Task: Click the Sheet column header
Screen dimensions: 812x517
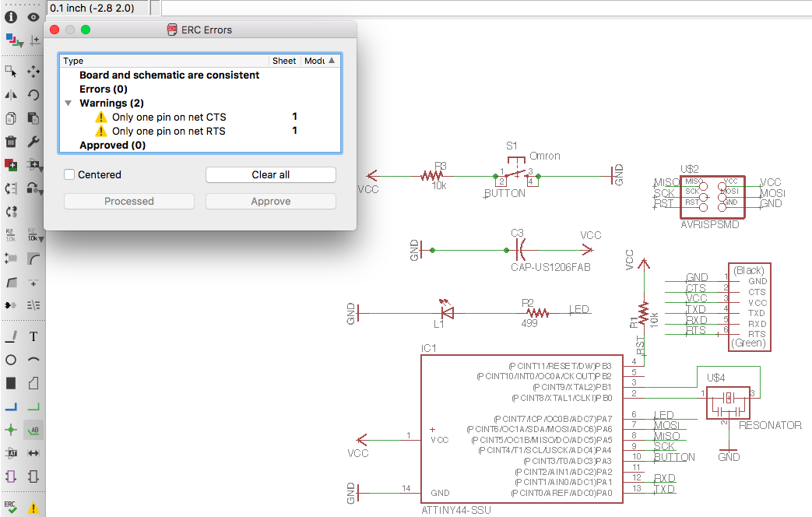Action: pyautogui.click(x=284, y=61)
